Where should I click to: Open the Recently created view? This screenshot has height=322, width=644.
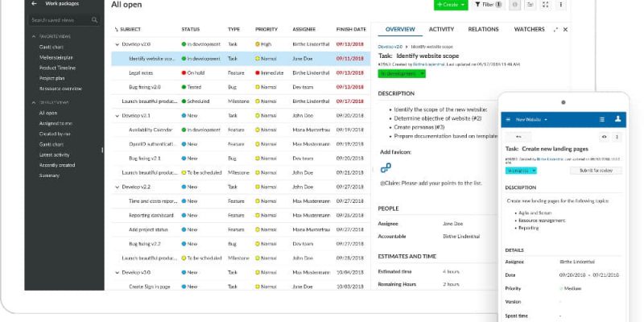(57, 165)
